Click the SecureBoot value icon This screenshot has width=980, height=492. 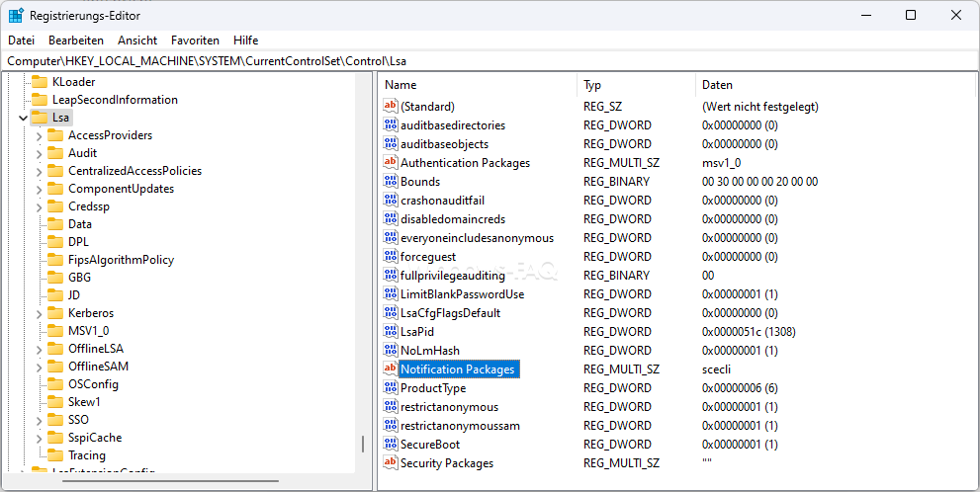point(391,444)
